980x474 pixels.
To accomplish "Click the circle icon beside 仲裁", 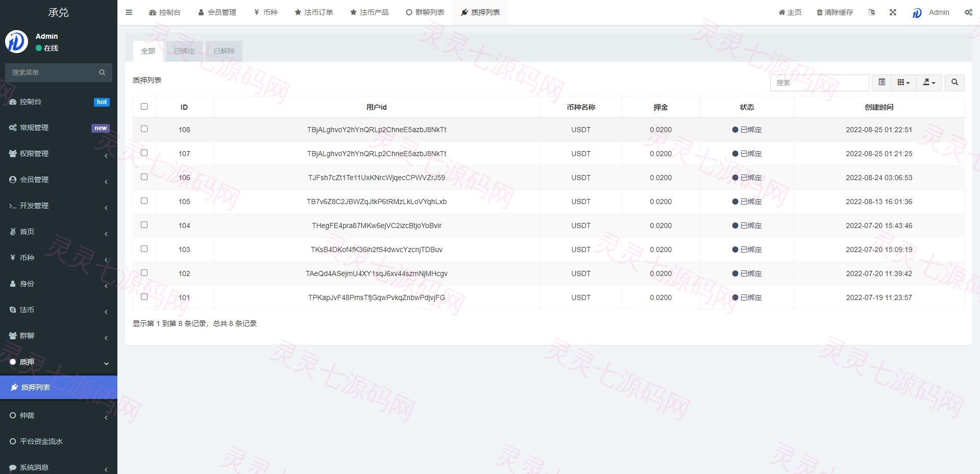I will [13, 415].
